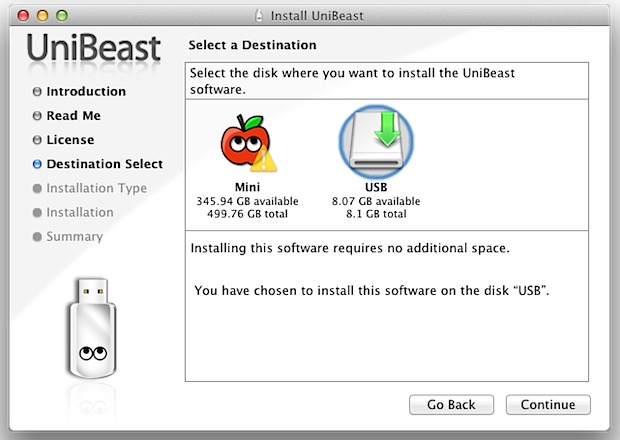Click the Destination Select step bullet

(37, 164)
